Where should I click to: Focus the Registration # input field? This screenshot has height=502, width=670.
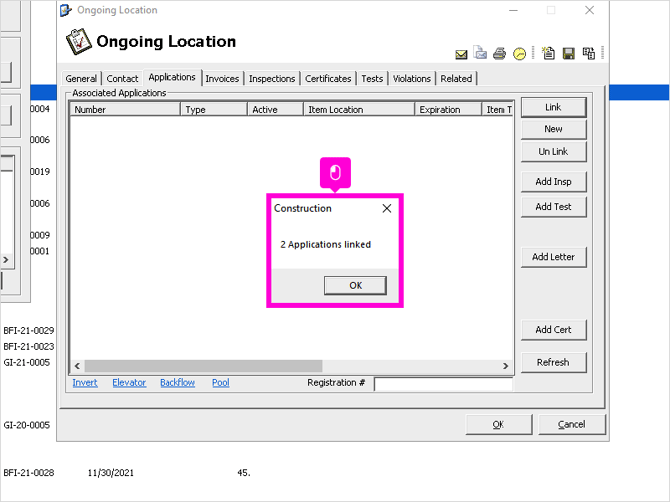443,384
